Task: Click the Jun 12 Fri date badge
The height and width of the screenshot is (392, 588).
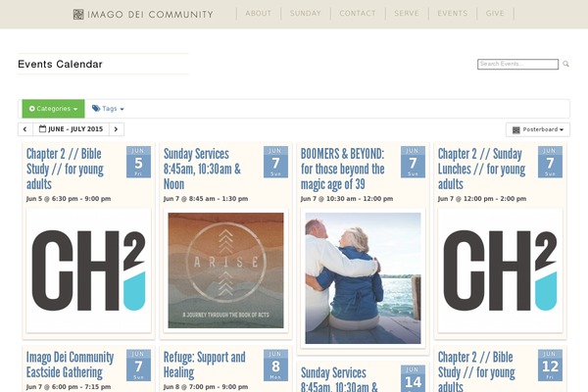Action: coord(550,365)
